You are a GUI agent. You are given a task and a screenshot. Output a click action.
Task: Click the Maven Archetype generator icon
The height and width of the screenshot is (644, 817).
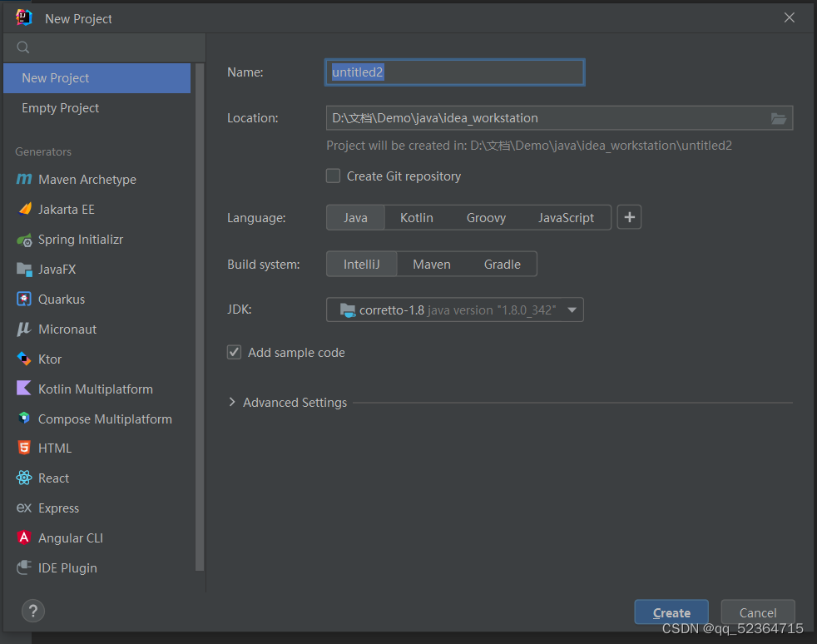(24, 179)
